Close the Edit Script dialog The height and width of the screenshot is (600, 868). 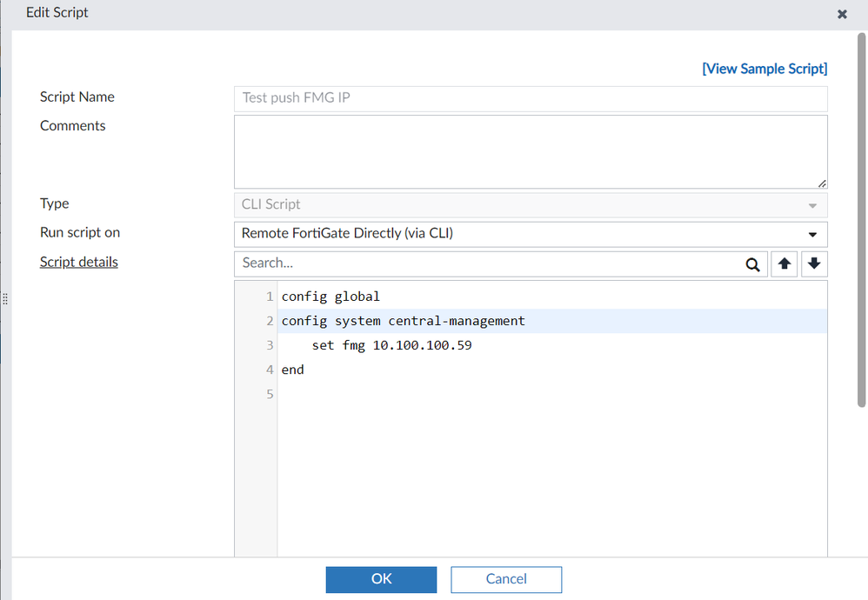click(842, 14)
